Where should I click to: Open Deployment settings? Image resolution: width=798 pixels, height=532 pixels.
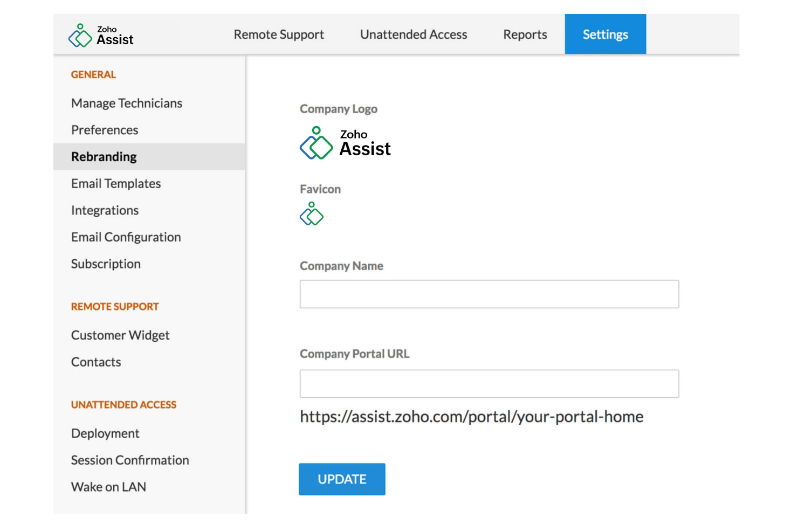point(105,433)
